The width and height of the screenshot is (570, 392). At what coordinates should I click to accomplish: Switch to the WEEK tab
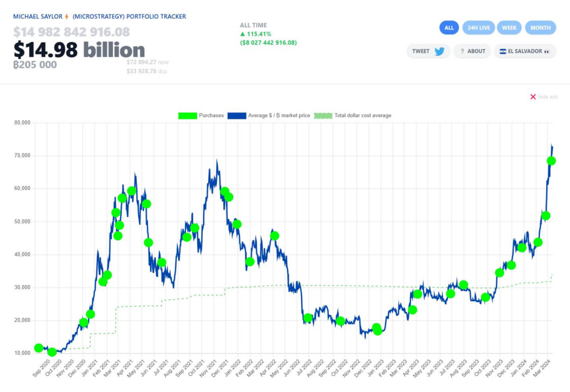click(x=509, y=28)
